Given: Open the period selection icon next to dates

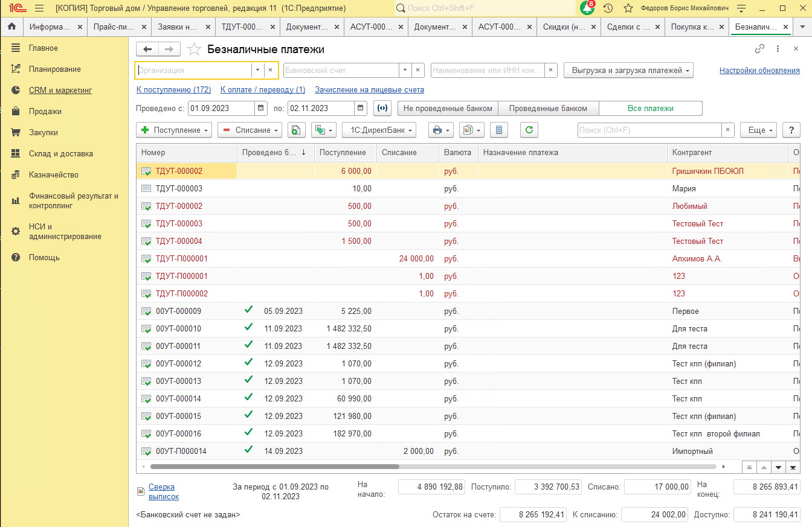Looking at the screenshot, I should pos(382,109).
